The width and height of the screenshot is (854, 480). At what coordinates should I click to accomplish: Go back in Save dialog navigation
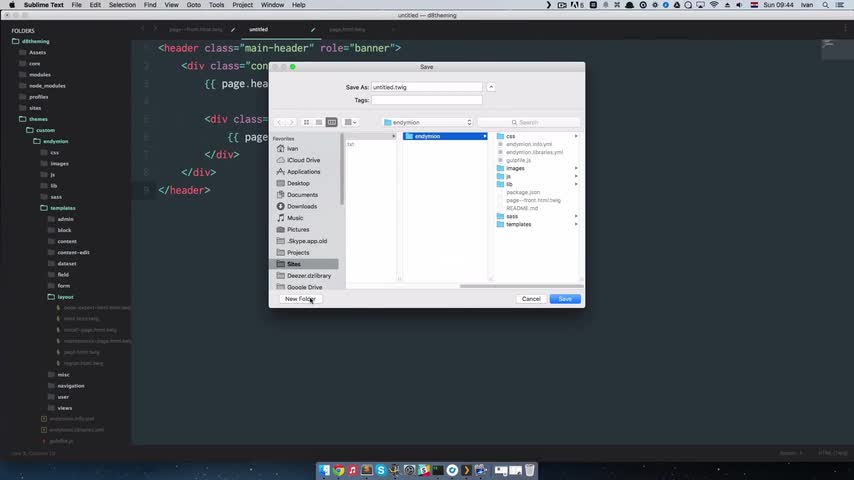click(x=279, y=123)
